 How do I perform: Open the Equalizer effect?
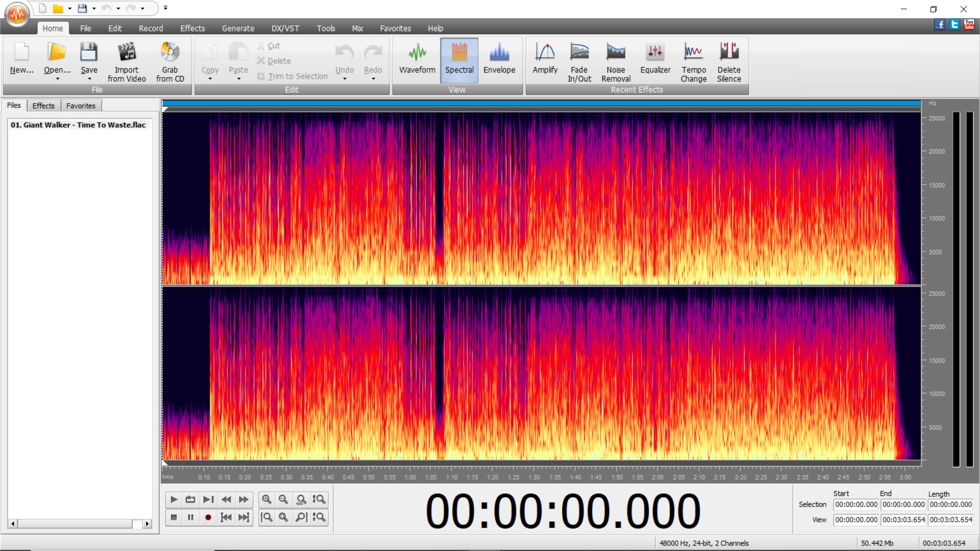tap(655, 59)
